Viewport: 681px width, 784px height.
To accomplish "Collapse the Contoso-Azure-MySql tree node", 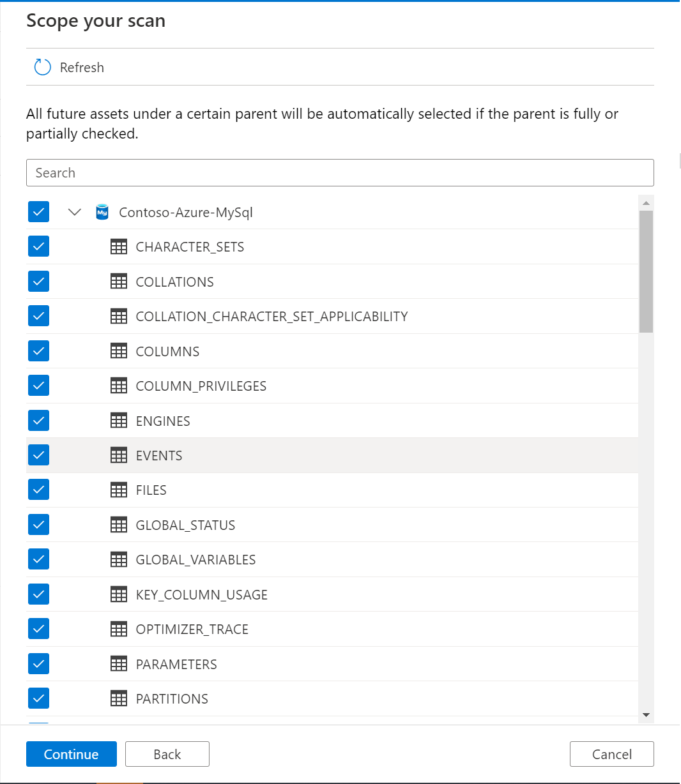I will 75,212.
